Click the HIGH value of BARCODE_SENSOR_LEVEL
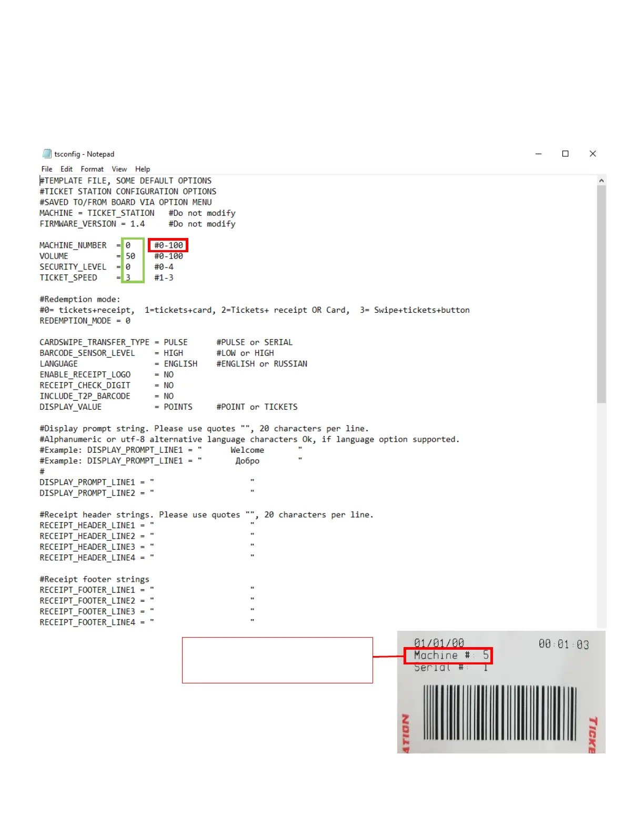This screenshot has width=644, height=834. pyautogui.click(x=174, y=353)
